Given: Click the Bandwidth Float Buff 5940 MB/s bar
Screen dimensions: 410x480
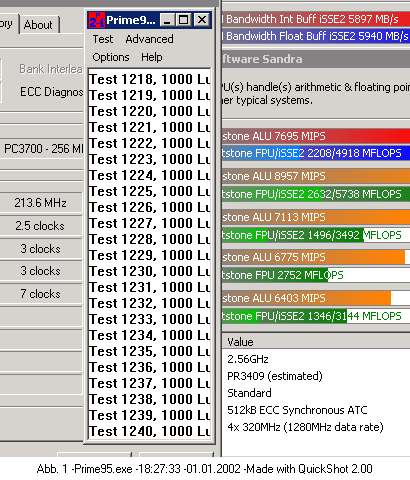Looking at the screenshot, I should coord(316,36).
